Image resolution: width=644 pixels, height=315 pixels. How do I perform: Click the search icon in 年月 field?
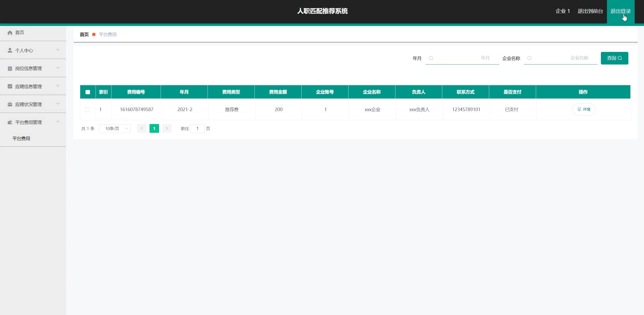(x=431, y=58)
